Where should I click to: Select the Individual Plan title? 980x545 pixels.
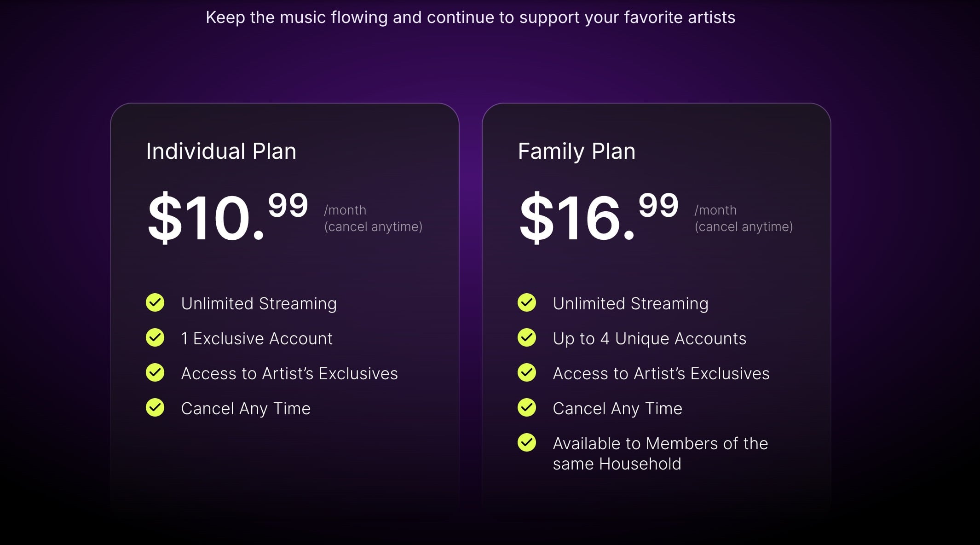pos(221,151)
